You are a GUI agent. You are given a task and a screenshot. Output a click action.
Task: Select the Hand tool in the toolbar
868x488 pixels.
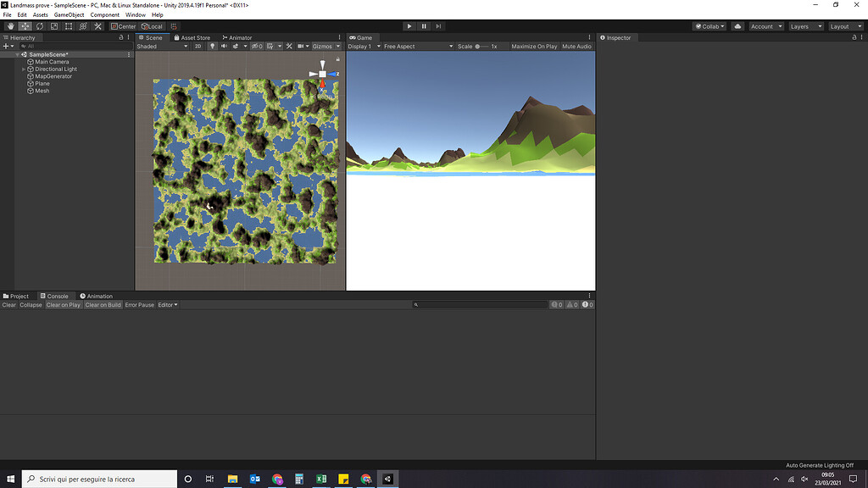[10, 26]
